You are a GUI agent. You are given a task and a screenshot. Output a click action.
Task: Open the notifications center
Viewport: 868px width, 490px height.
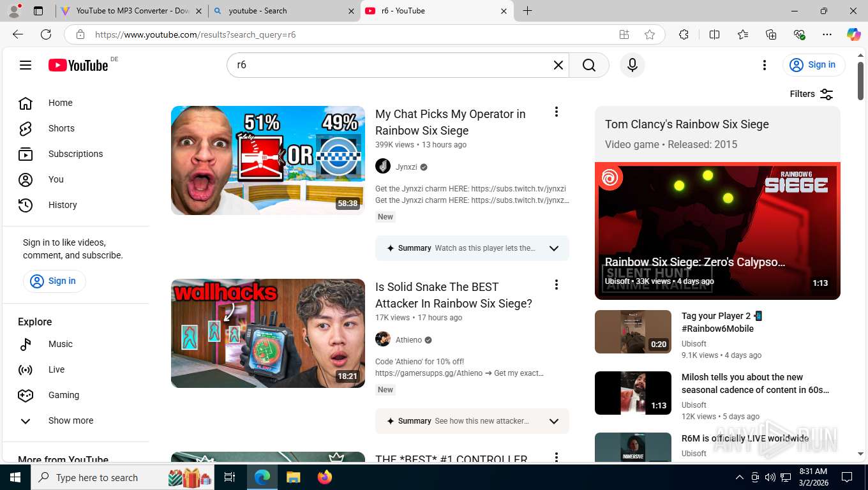847,477
